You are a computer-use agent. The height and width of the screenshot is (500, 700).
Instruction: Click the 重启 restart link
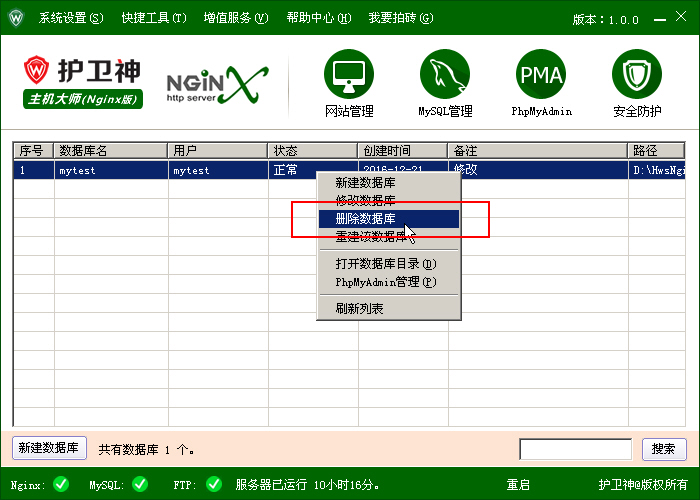click(x=518, y=485)
